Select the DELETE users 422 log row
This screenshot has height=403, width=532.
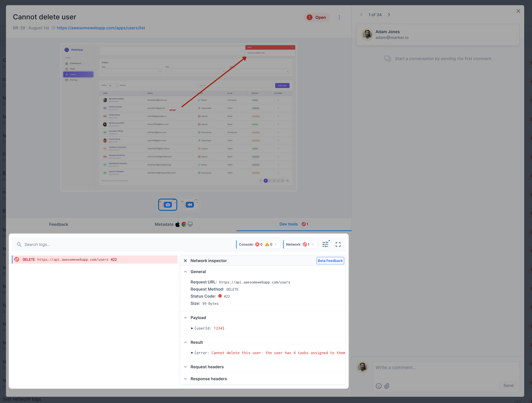click(95, 260)
